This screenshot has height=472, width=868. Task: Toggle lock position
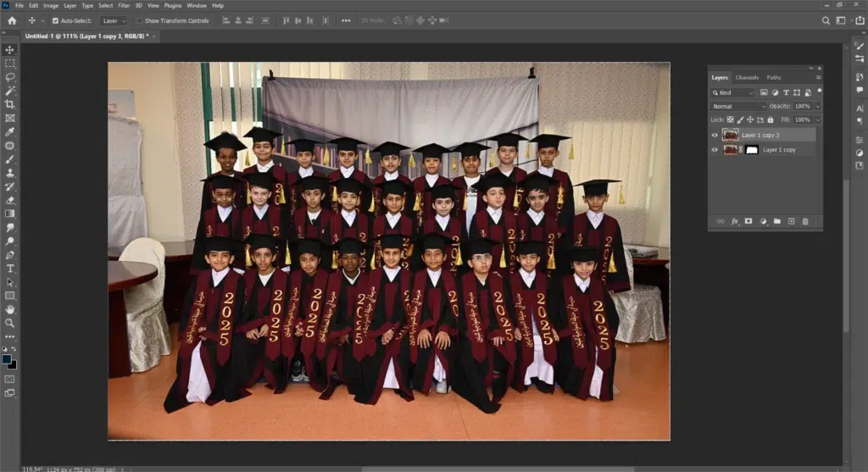pyautogui.click(x=750, y=119)
